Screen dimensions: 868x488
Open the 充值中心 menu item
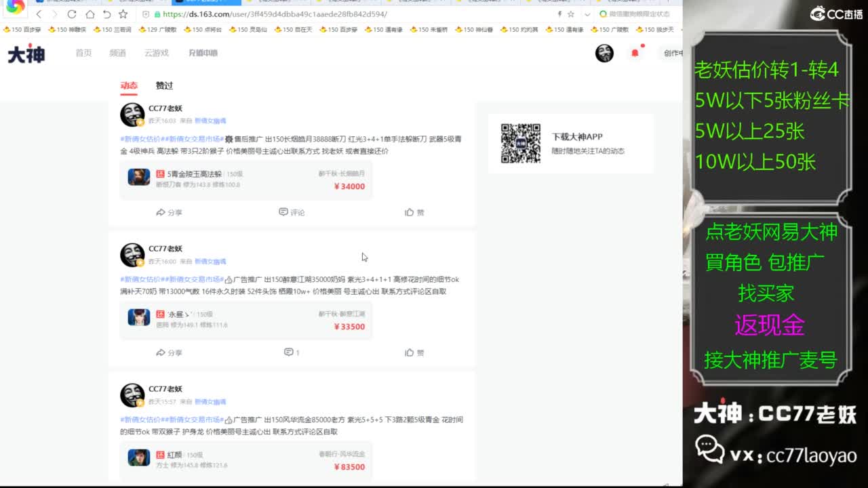click(203, 53)
